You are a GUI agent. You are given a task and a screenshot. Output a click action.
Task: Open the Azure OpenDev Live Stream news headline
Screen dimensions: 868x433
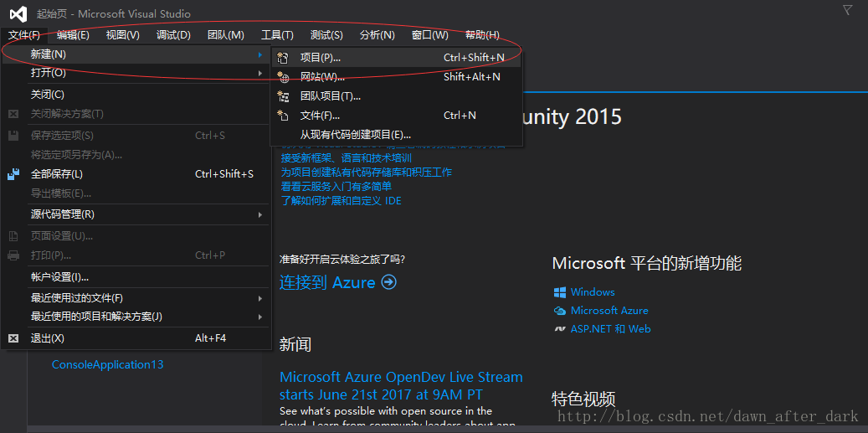[x=401, y=386]
